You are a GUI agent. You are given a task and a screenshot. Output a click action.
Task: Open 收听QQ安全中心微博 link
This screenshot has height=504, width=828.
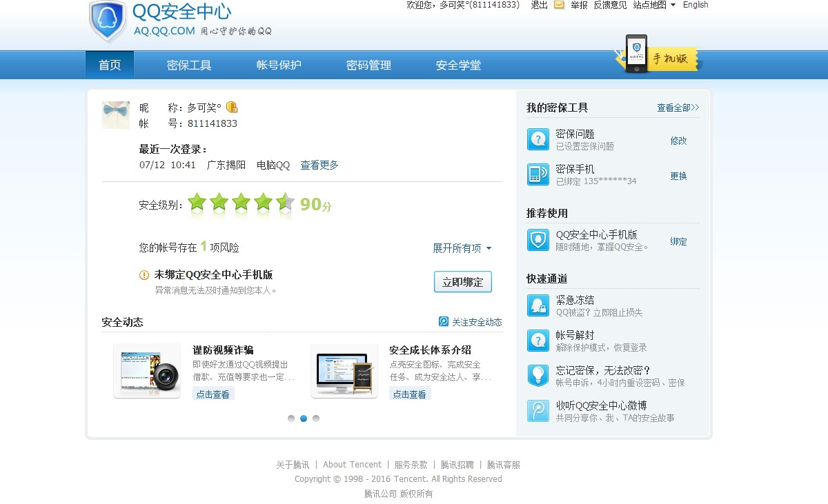click(602, 405)
